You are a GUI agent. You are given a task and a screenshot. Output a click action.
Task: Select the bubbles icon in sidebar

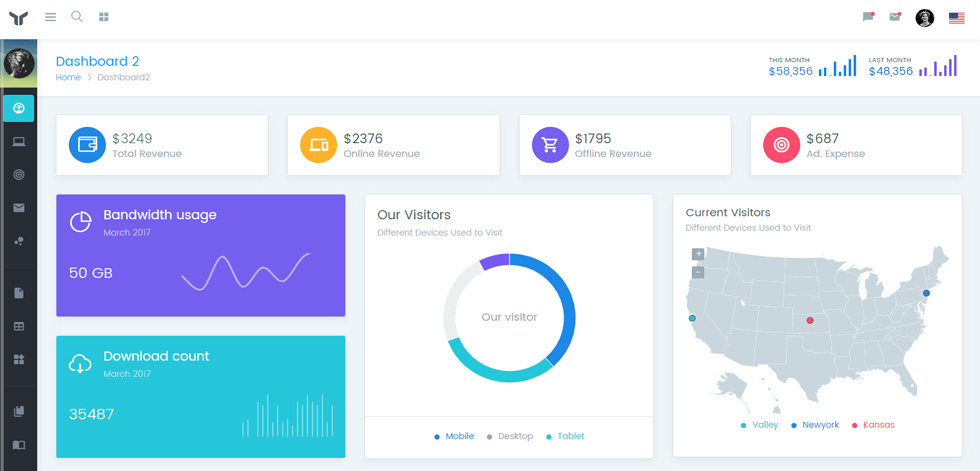pyautogui.click(x=19, y=241)
